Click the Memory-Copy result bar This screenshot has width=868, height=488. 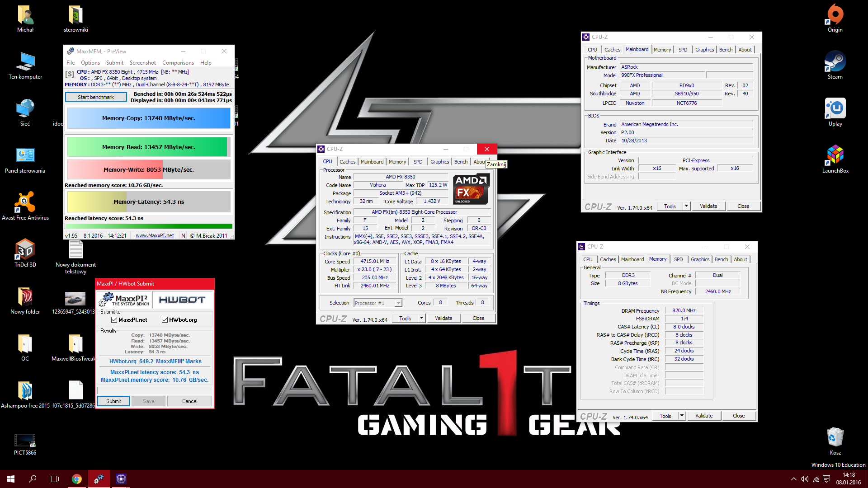click(149, 118)
